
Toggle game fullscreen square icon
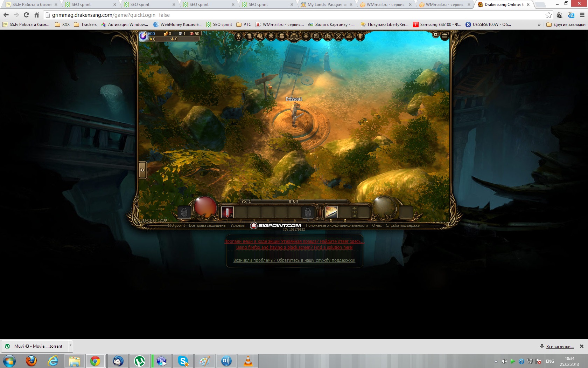[x=436, y=35]
